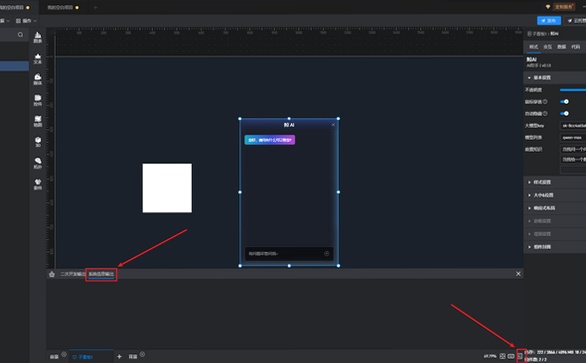Open the seventh component category icon below 3D

click(38, 163)
